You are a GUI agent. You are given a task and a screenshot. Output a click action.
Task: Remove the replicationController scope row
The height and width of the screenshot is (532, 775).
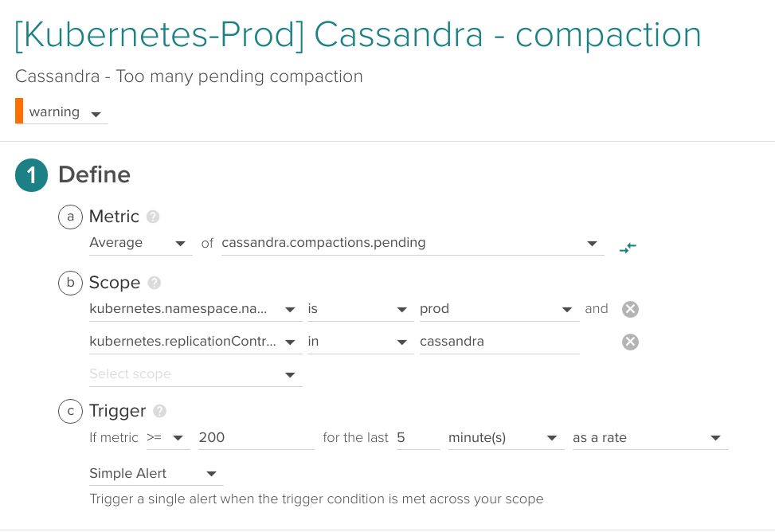(x=630, y=342)
